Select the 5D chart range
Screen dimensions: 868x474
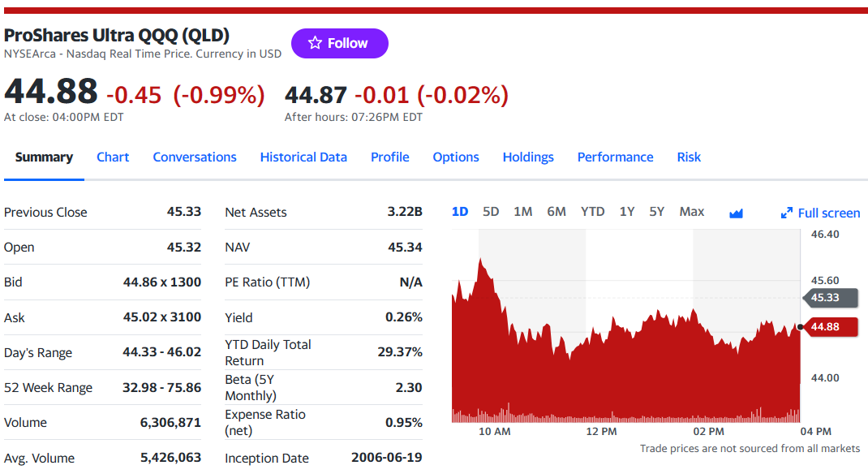491,212
